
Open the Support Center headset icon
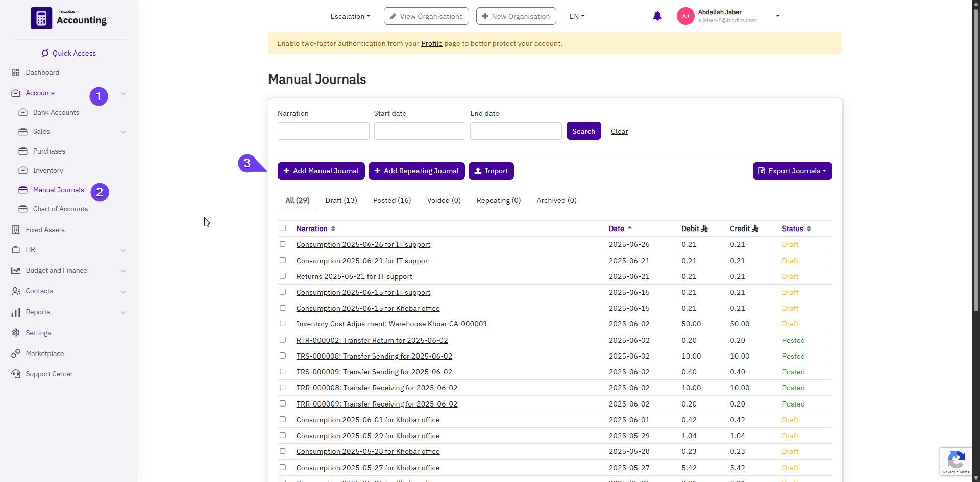[x=16, y=374]
